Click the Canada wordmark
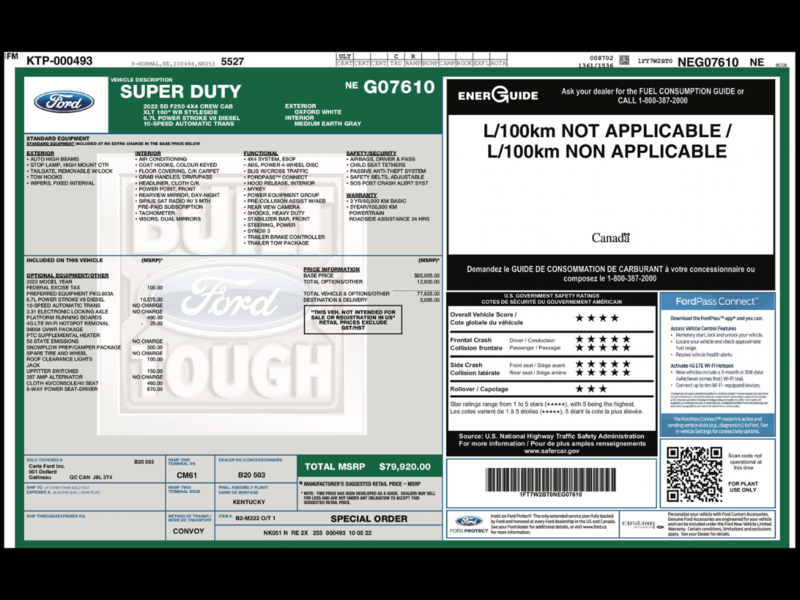The image size is (800, 600). [611, 238]
